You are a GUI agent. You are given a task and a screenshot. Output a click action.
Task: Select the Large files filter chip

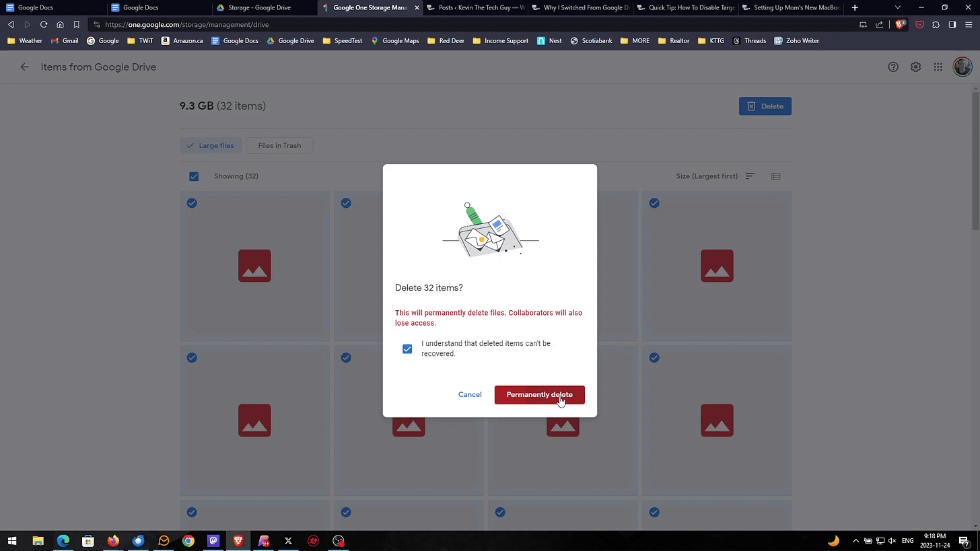[x=211, y=145]
